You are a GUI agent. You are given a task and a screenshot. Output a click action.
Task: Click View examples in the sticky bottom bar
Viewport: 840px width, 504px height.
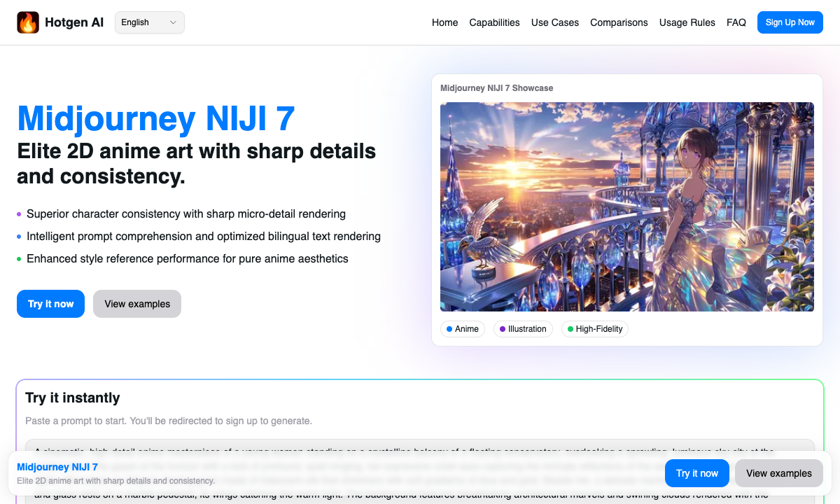coord(778,473)
